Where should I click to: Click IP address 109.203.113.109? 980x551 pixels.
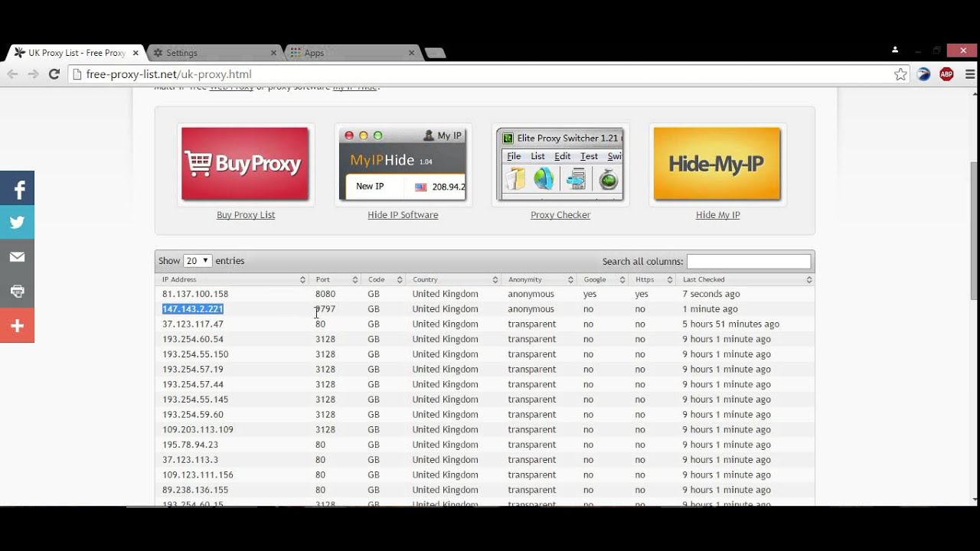(198, 429)
